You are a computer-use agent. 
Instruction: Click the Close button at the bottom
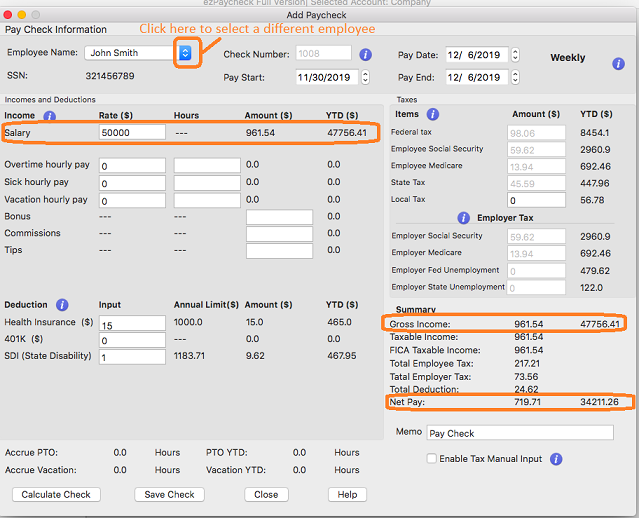pyautogui.click(x=266, y=494)
